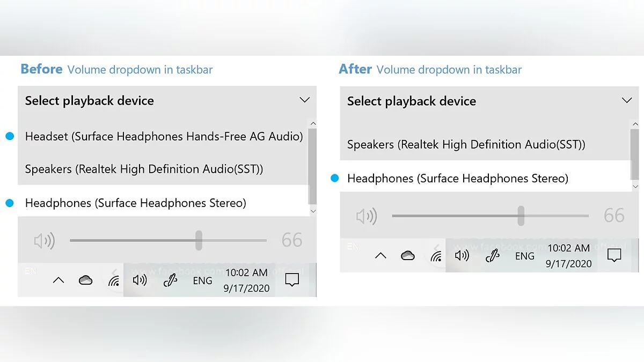This screenshot has width=644, height=362.
Task: Open Action Center icon in Before taskbar
Action: [x=292, y=280]
